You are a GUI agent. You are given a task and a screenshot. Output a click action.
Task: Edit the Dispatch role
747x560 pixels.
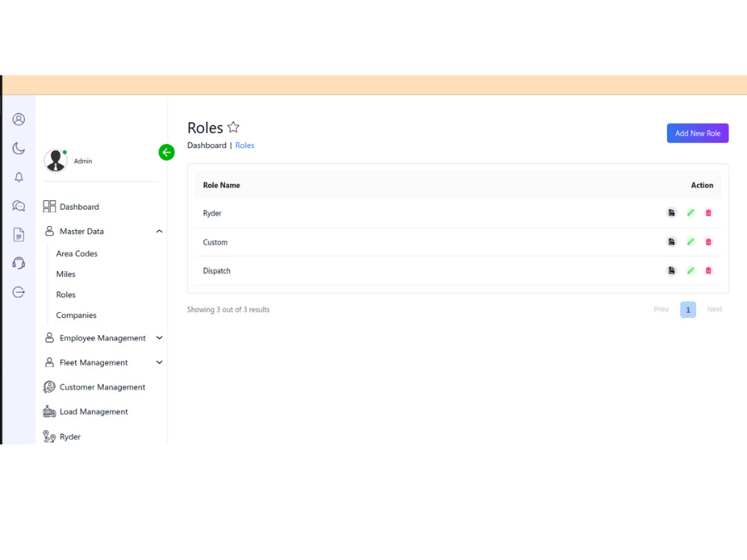690,270
